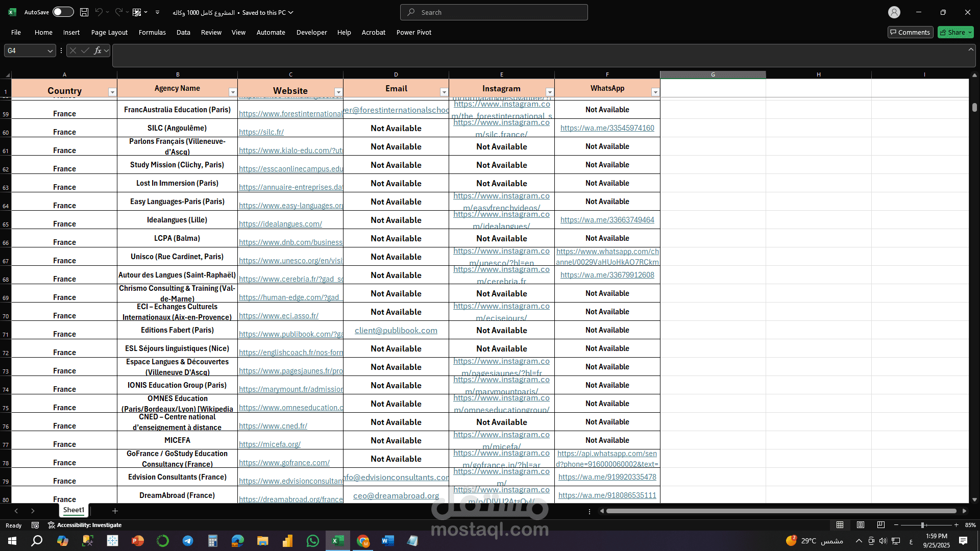Open the WhatsApp column filter dropdown
The height and width of the screenshot is (551, 980).
(x=655, y=92)
